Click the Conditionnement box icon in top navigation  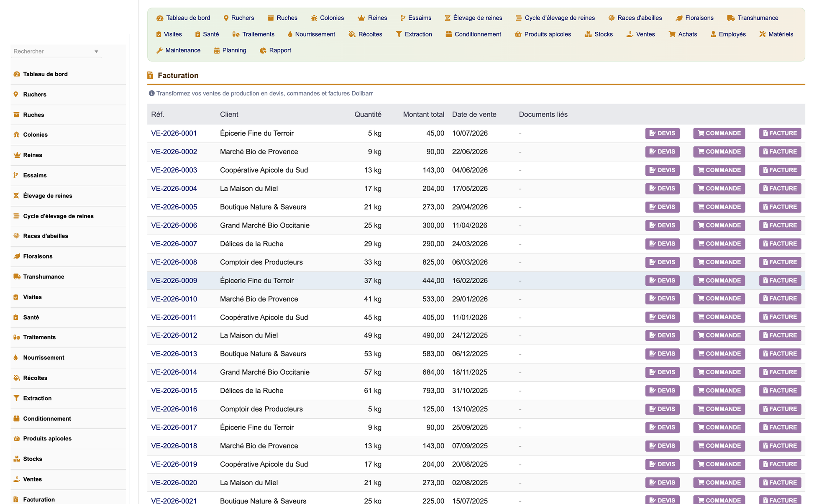[448, 34]
